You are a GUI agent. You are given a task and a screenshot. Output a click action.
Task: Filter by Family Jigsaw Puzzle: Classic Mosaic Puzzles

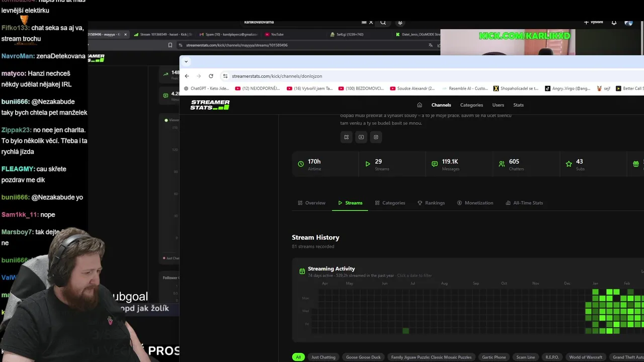431,357
